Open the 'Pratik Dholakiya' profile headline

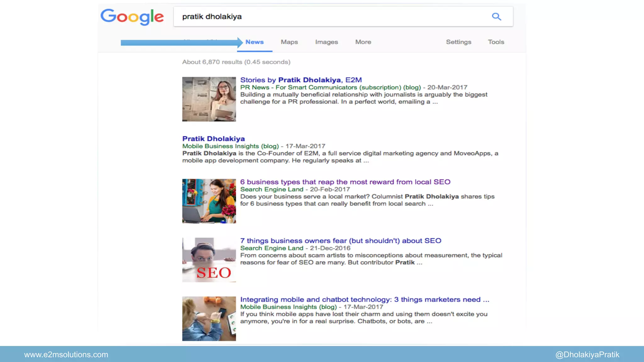coord(213,139)
